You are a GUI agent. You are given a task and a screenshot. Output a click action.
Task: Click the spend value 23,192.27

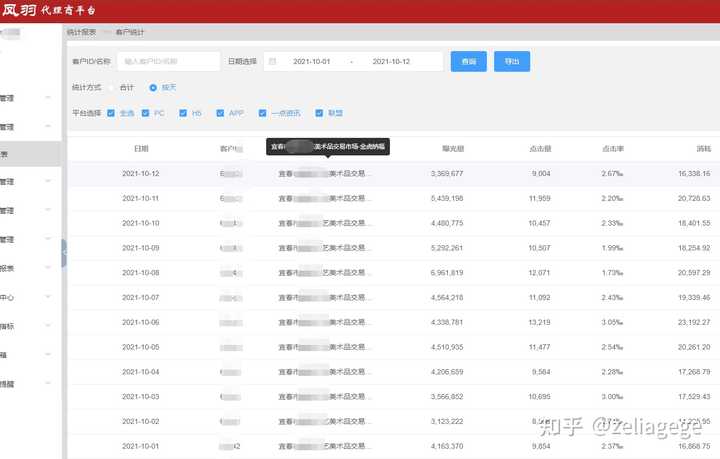coord(694,322)
